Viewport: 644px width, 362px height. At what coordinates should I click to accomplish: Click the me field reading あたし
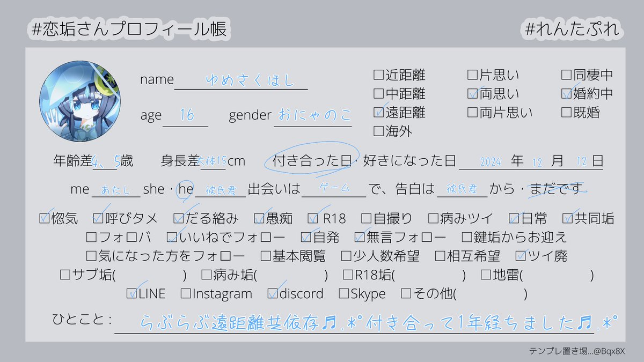pos(116,189)
